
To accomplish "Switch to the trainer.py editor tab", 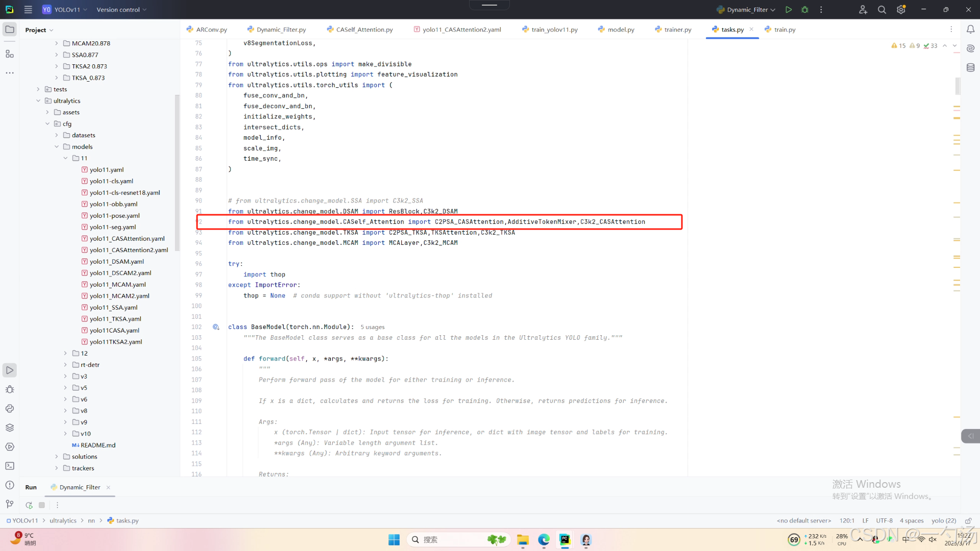I will click(677, 30).
